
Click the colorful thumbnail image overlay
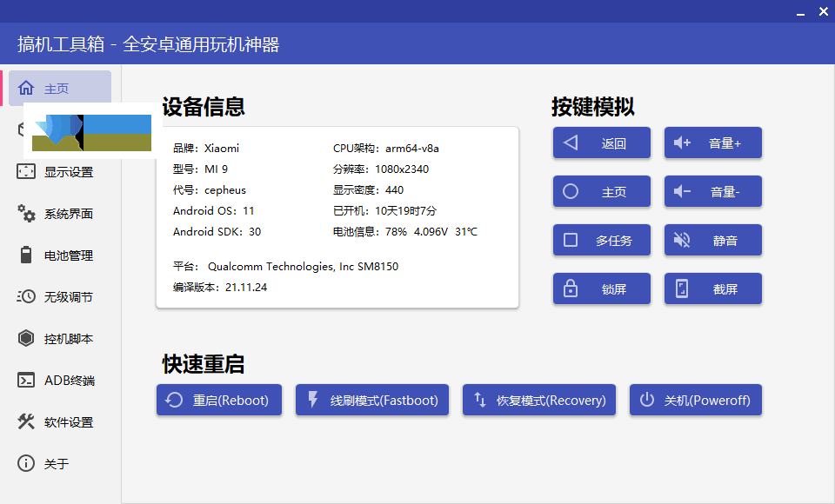click(91, 133)
